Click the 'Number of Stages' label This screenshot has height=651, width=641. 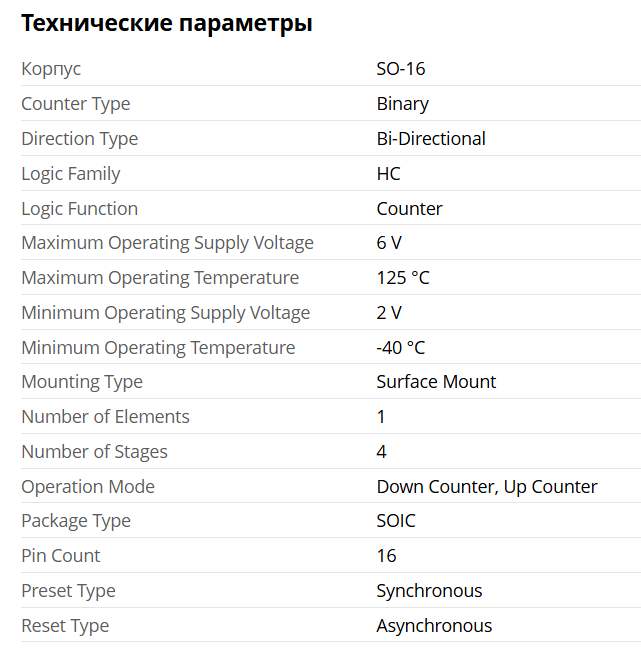coord(95,452)
